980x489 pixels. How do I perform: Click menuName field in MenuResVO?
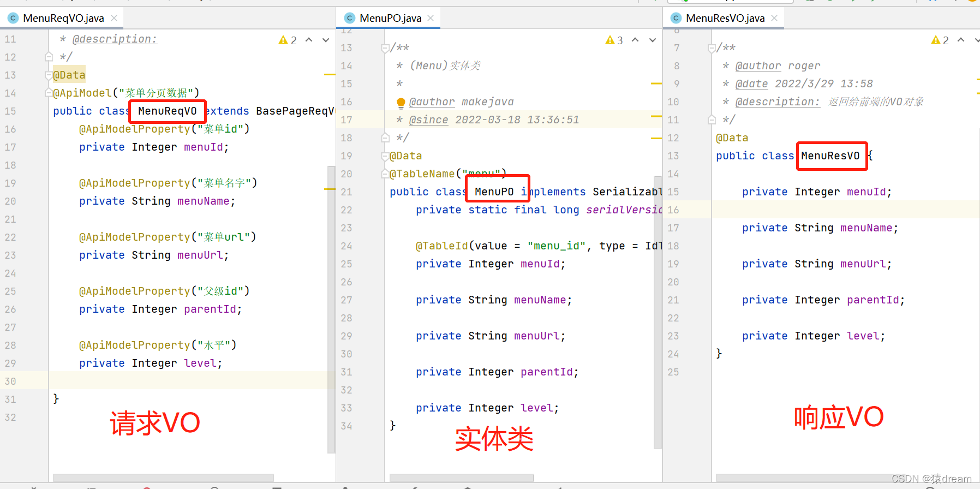pos(866,228)
